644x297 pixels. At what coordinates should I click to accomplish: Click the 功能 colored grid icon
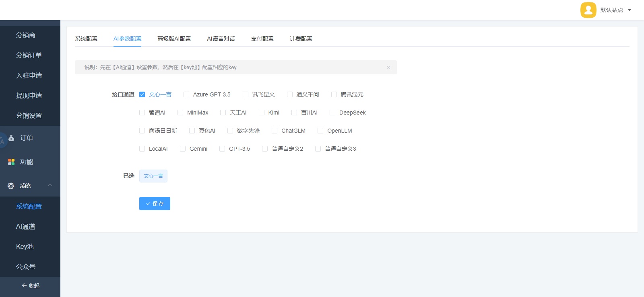point(11,162)
